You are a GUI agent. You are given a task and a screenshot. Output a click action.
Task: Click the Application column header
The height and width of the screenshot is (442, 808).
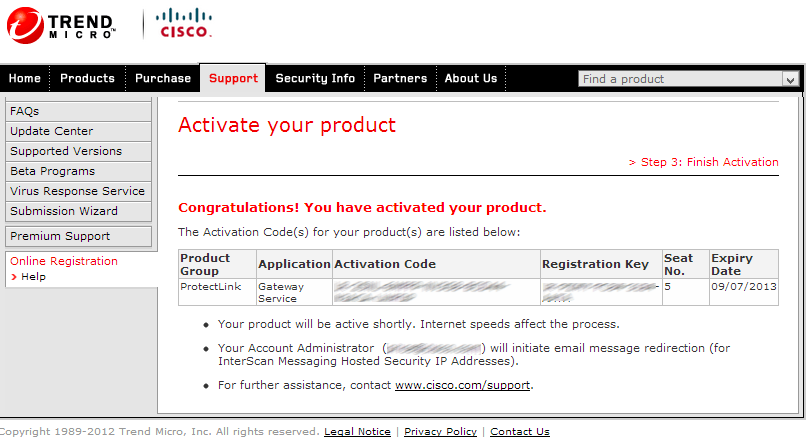tap(294, 264)
